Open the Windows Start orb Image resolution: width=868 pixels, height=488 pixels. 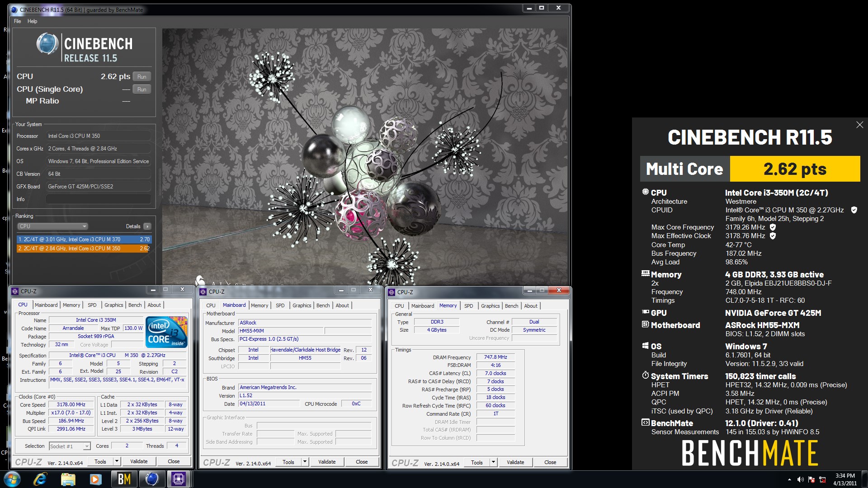coord(12,479)
